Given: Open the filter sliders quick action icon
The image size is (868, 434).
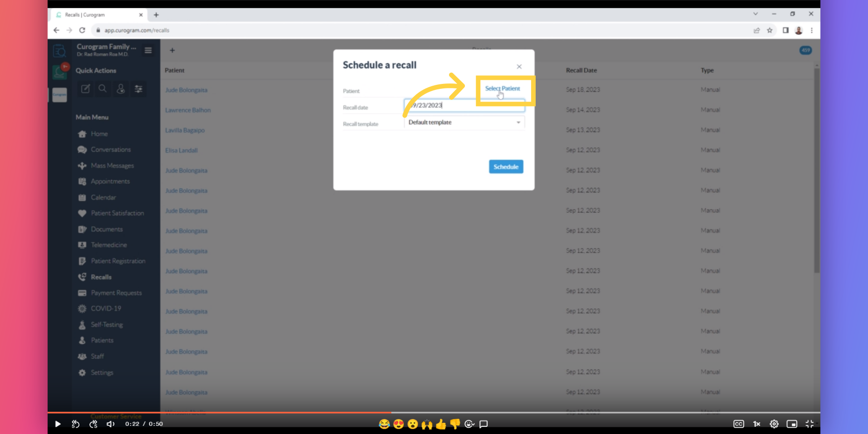Looking at the screenshot, I should (138, 89).
